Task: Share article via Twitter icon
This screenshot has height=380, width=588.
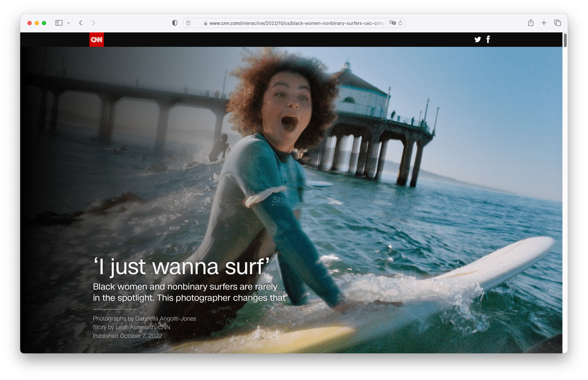Action: [x=477, y=39]
